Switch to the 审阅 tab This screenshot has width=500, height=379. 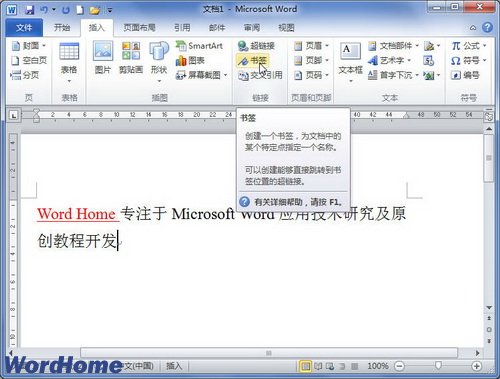pyautogui.click(x=252, y=28)
